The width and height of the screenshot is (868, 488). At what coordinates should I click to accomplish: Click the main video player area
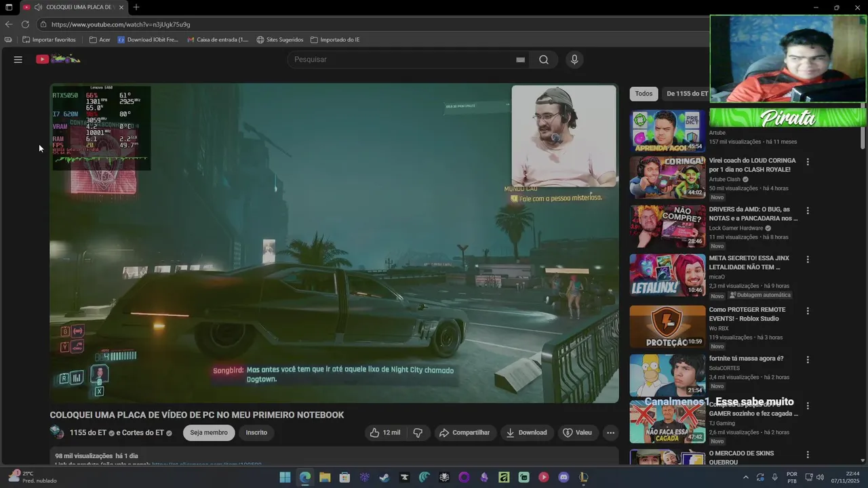[334, 243]
